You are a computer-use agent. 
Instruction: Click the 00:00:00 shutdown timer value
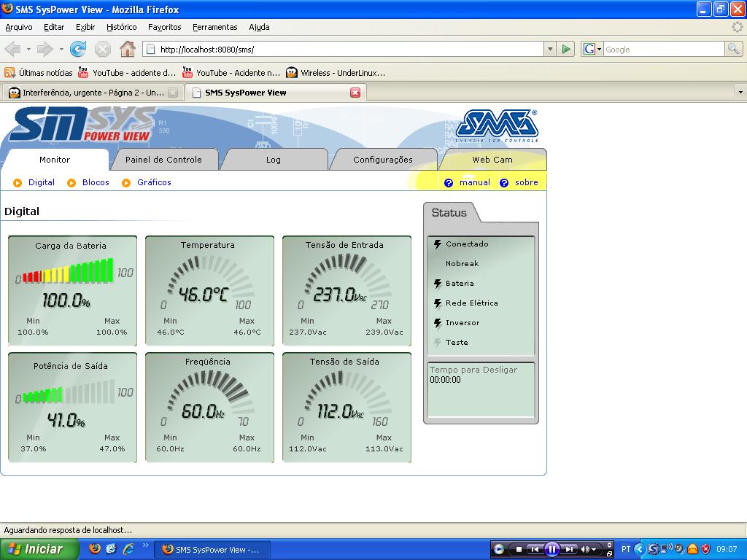tap(445, 380)
